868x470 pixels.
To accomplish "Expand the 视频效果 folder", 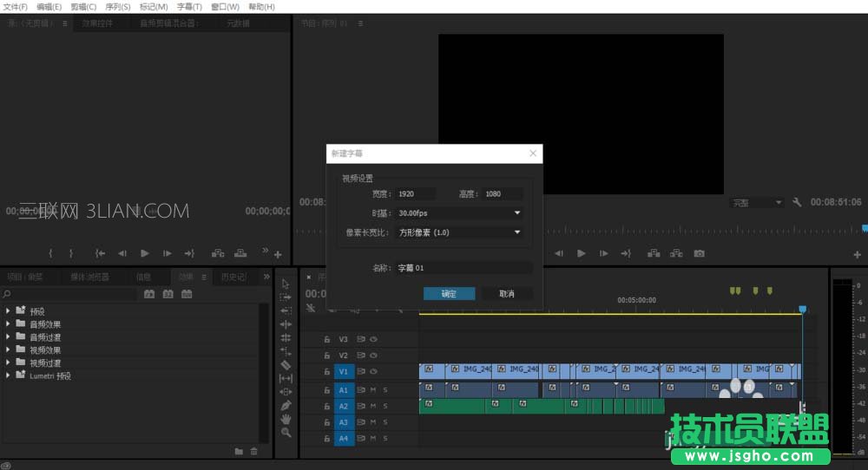I will tap(8, 349).
